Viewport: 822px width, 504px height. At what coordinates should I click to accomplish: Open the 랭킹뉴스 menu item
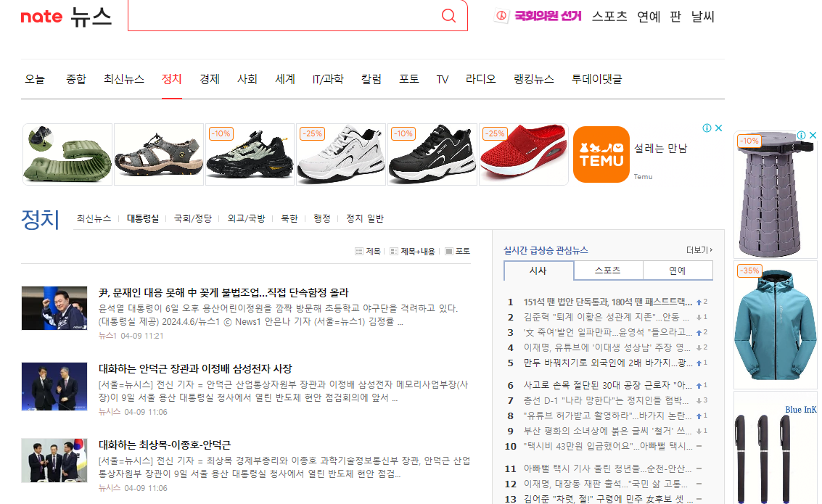[534, 79]
